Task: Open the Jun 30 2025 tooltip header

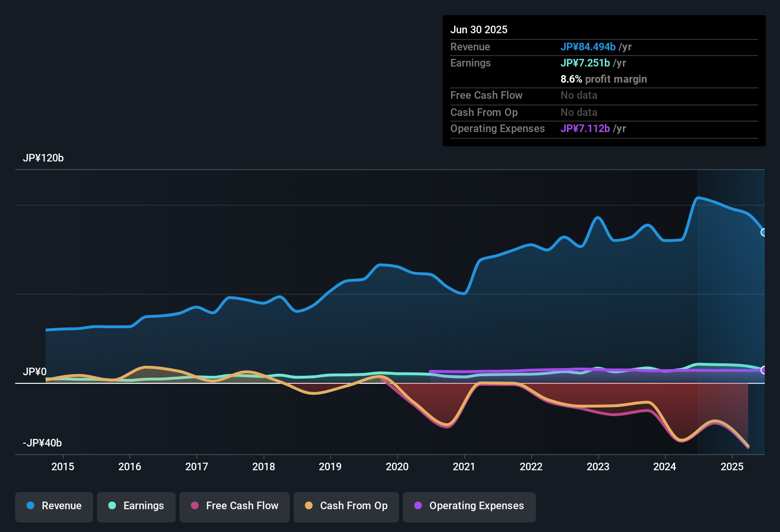Action: [x=479, y=29]
